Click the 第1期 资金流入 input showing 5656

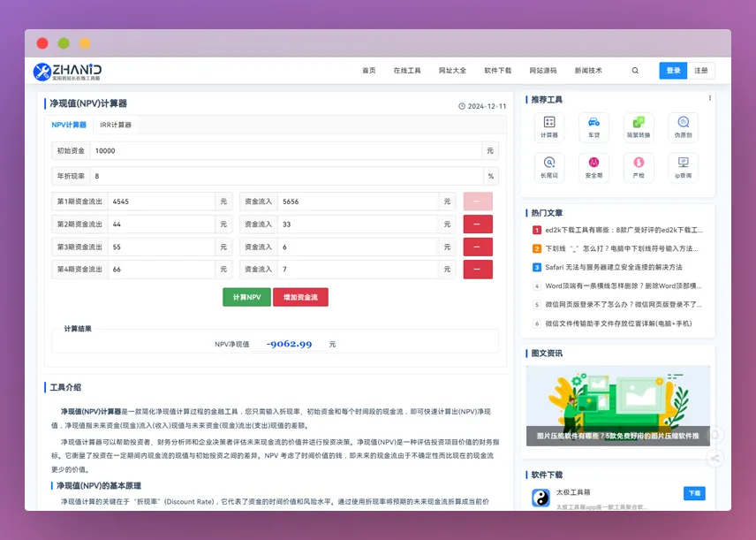[x=358, y=202]
